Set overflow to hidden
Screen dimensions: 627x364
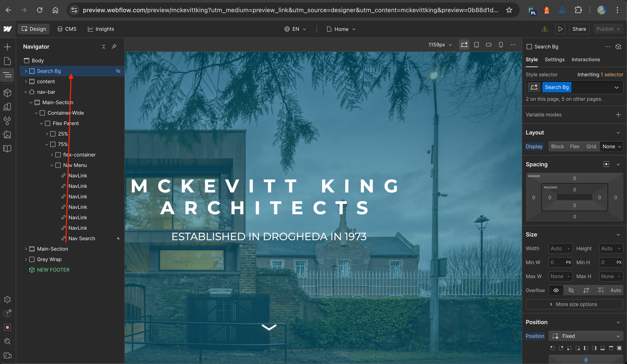(x=571, y=290)
